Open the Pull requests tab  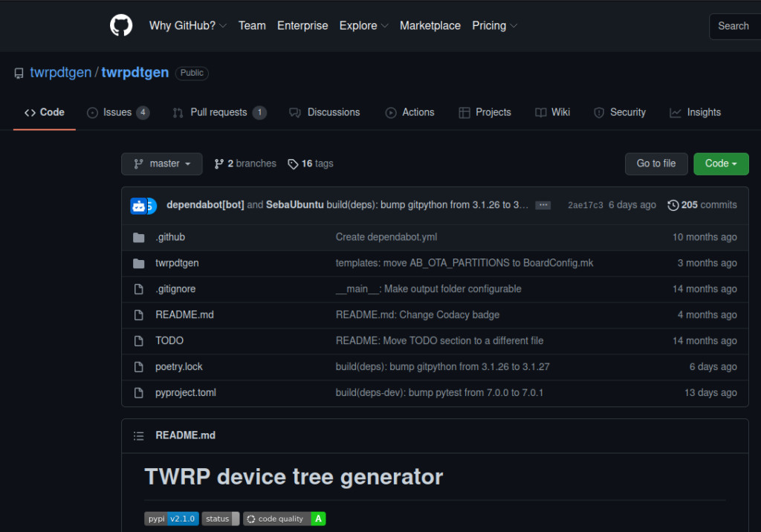218,112
